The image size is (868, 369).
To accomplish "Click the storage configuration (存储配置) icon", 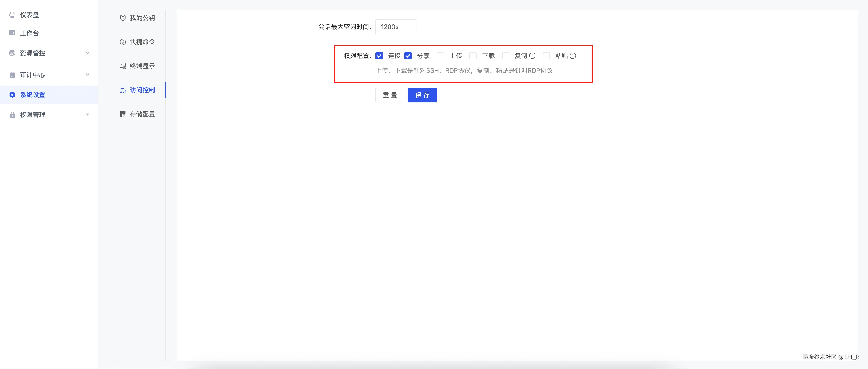I will coord(123,114).
